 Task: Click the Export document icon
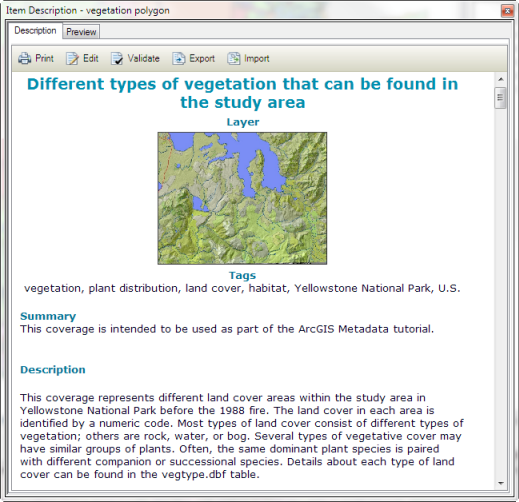[178, 59]
